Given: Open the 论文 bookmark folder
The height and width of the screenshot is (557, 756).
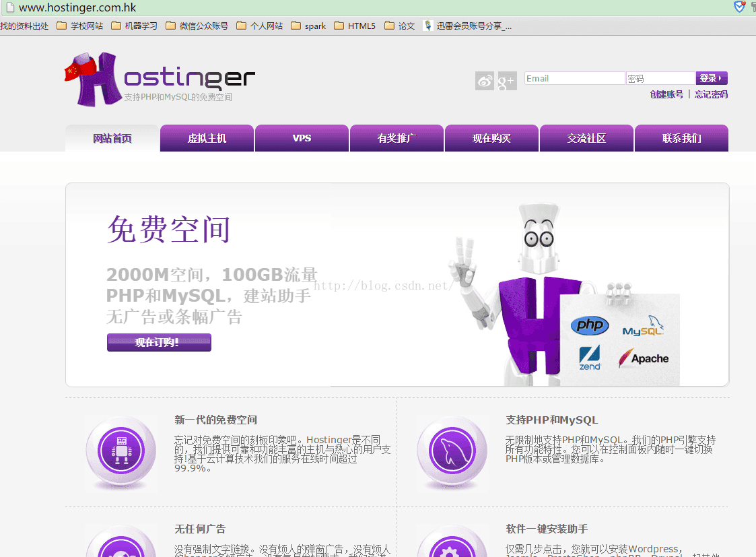Looking at the screenshot, I should pyautogui.click(x=400, y=26).
